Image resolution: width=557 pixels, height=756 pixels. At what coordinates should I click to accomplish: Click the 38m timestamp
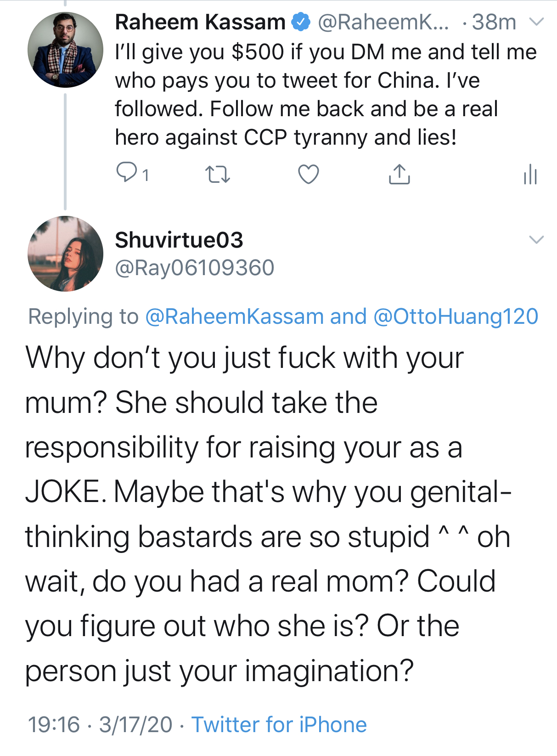coord(494,22)
